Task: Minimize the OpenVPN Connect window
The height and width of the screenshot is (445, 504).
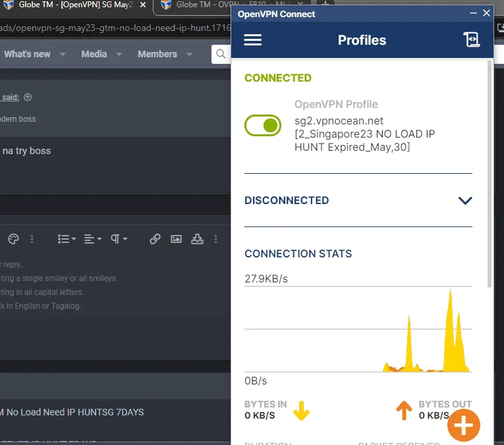Action: [x=473, y=13]
